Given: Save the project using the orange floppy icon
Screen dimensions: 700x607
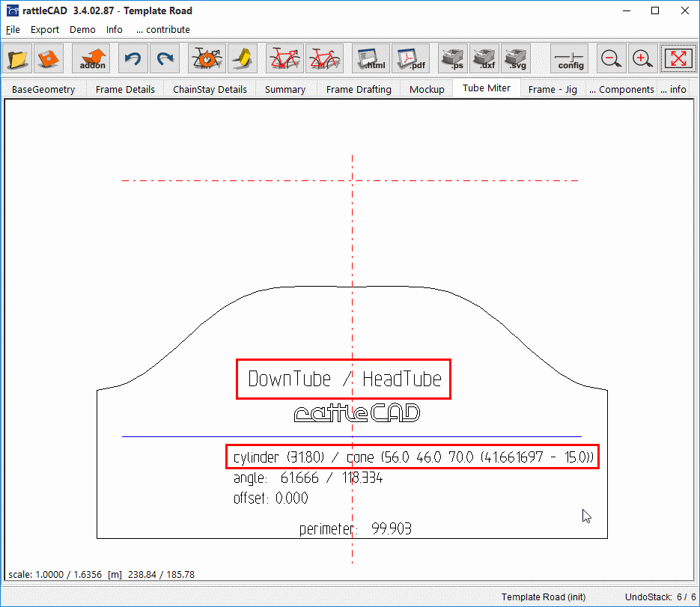Looking at the screenshot, I should pos(48,58).
